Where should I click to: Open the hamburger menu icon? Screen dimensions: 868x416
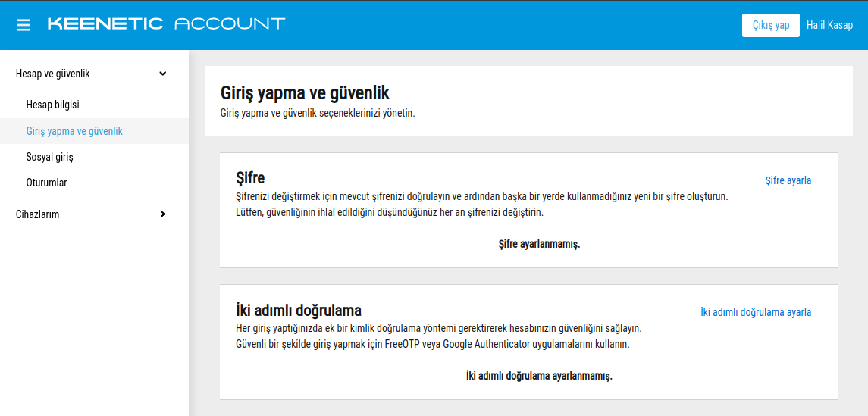click(x=24, y=25)
